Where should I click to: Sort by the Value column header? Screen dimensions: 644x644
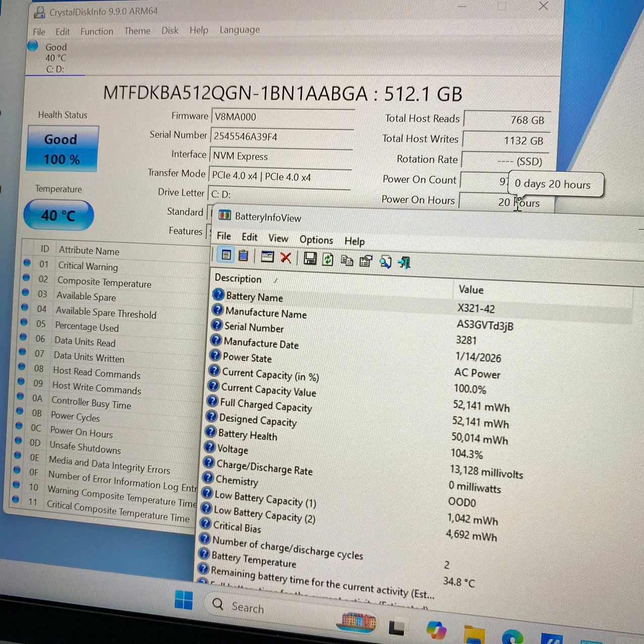[471, 289]
